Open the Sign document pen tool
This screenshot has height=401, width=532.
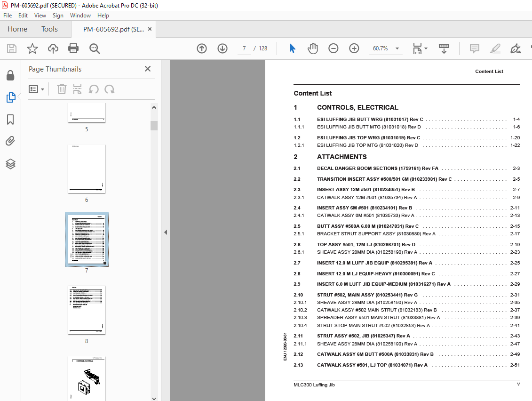coord(516,48)
